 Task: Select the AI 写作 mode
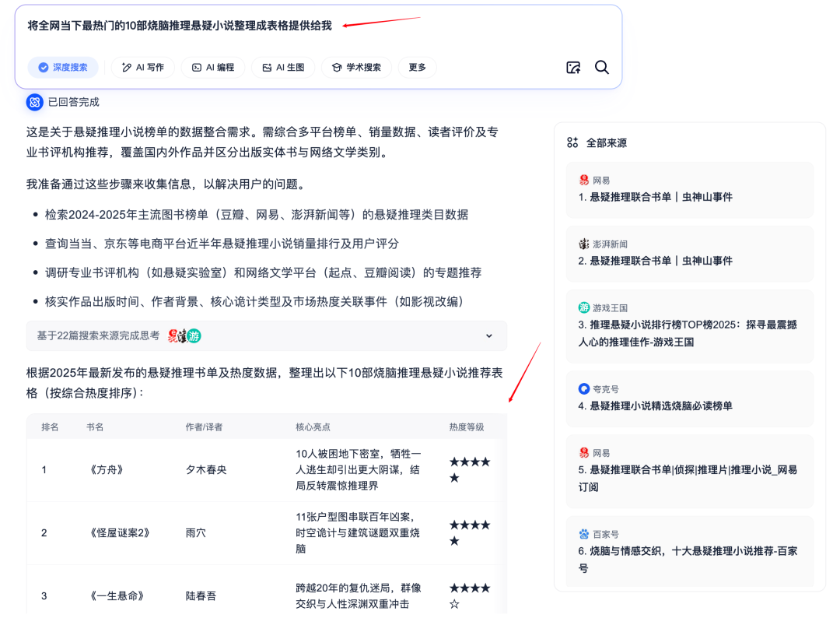(x=143, y=68)
